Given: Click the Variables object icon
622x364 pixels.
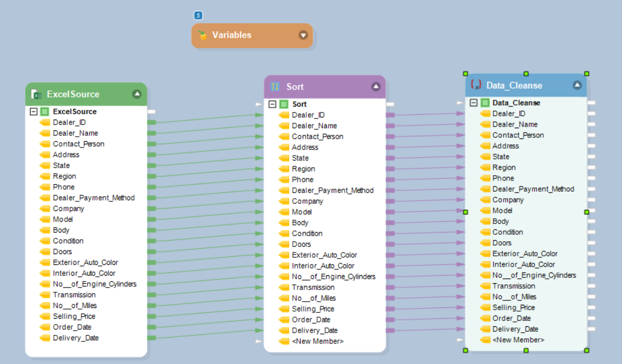Looking at the screenshot, I should 202,36.
